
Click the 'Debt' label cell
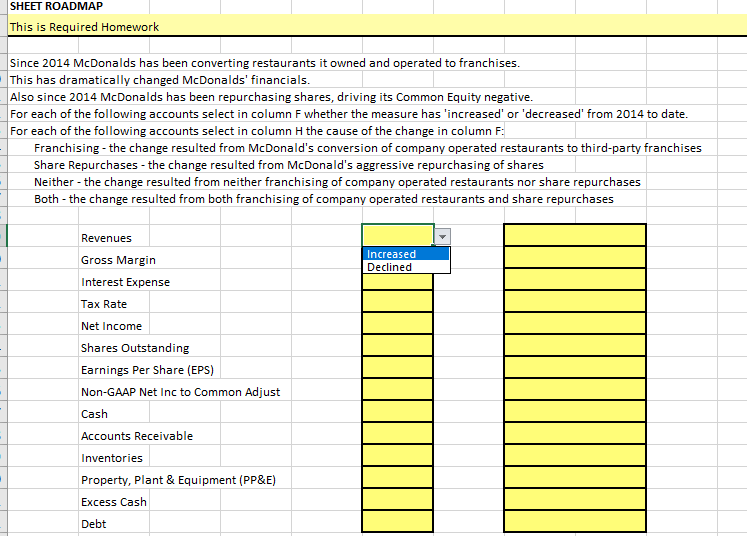coord(93,524)
